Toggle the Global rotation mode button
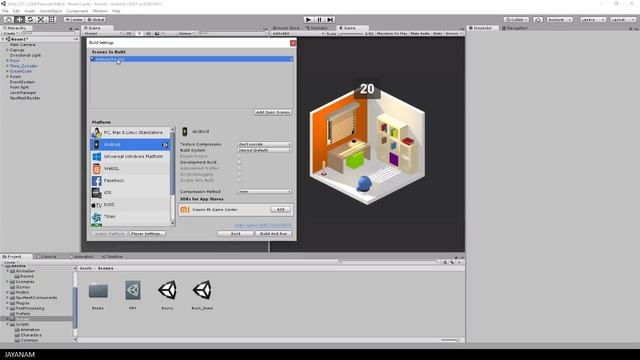Image resolution: width=640 pixels, height=360 pixels. coord(96,20)
